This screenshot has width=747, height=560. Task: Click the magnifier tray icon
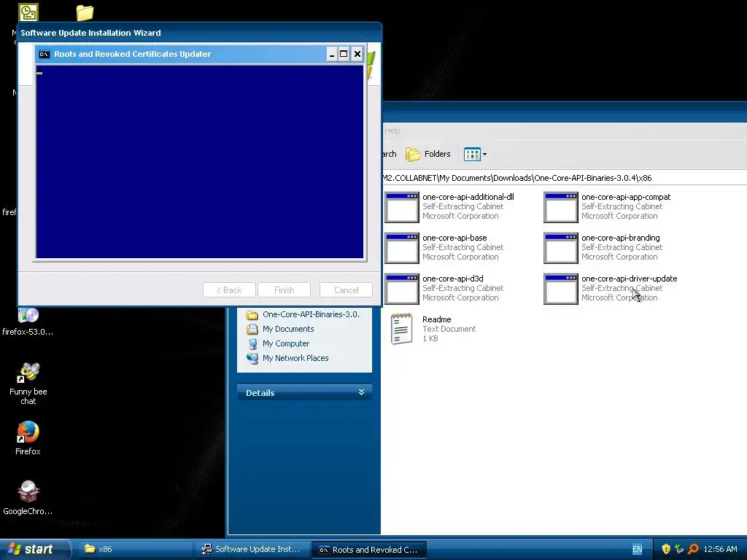click(693, 549)
